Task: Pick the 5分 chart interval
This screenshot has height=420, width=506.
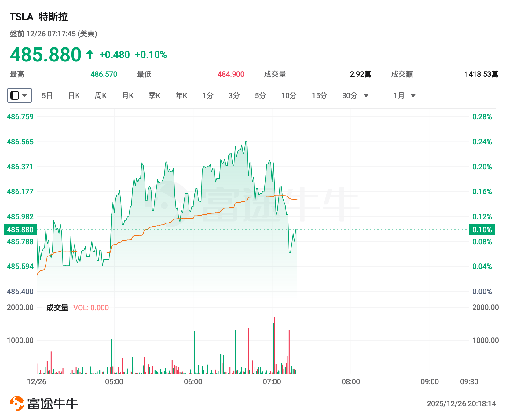Action: pyautogui.click(x=260, y=96)
